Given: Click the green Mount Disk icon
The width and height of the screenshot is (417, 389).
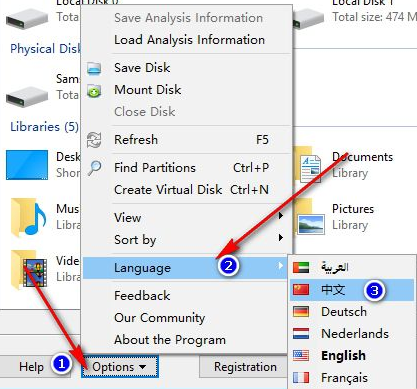Looking at the screenshot, I should (x=94, y=91).
